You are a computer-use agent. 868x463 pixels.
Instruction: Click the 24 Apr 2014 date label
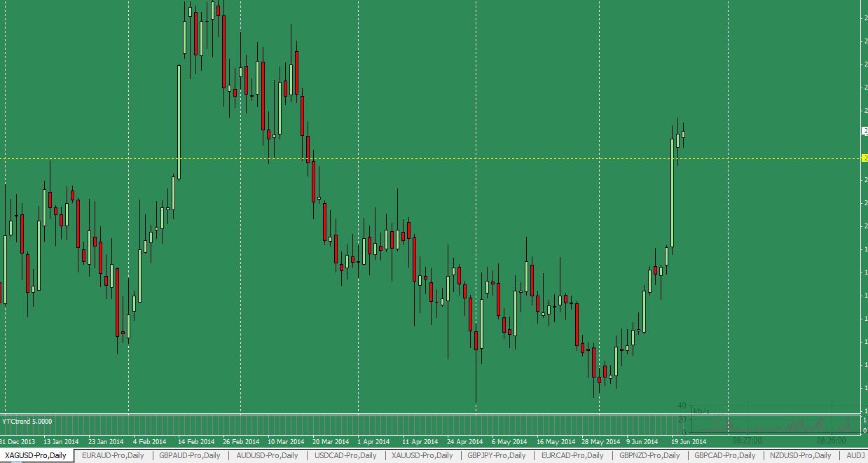465,442
